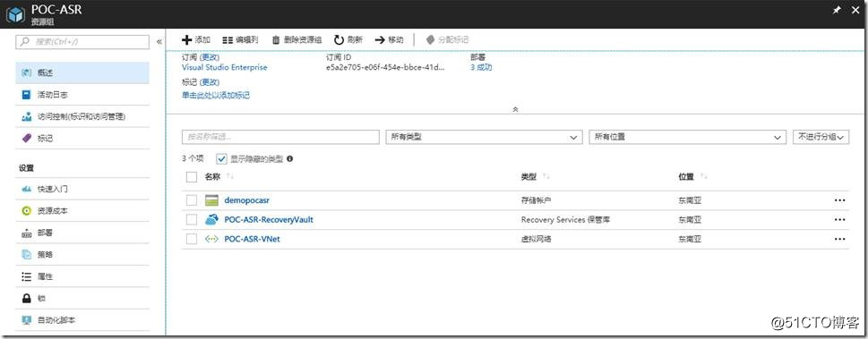Image resolution: width=868 pixels, height=339 pixels.
Task: Open the 3 成功 deployments link
Action: point(481,67)
